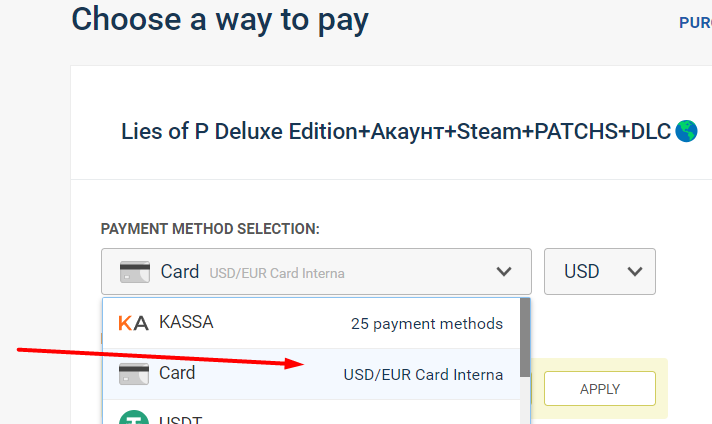Click the globe emoji in the product title
Viewport: 712px width, 424px height.
pos(686,131)
